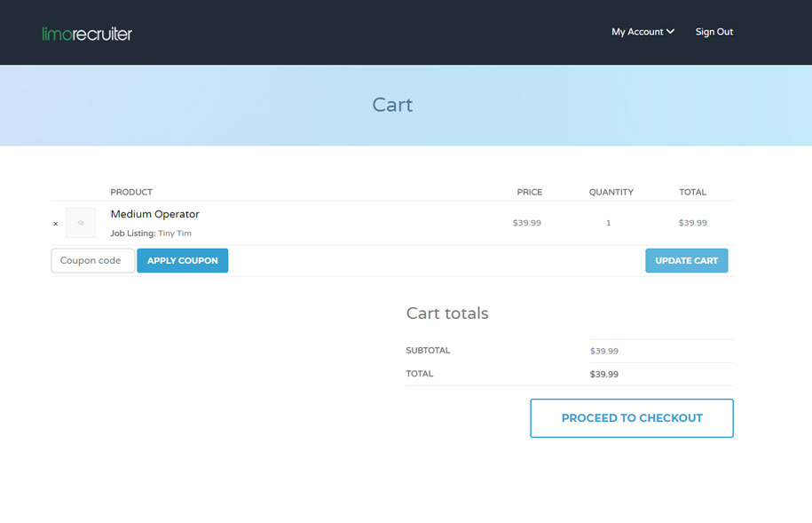
Task: Focus the Coupon code input field
Action: coord(92,261)
